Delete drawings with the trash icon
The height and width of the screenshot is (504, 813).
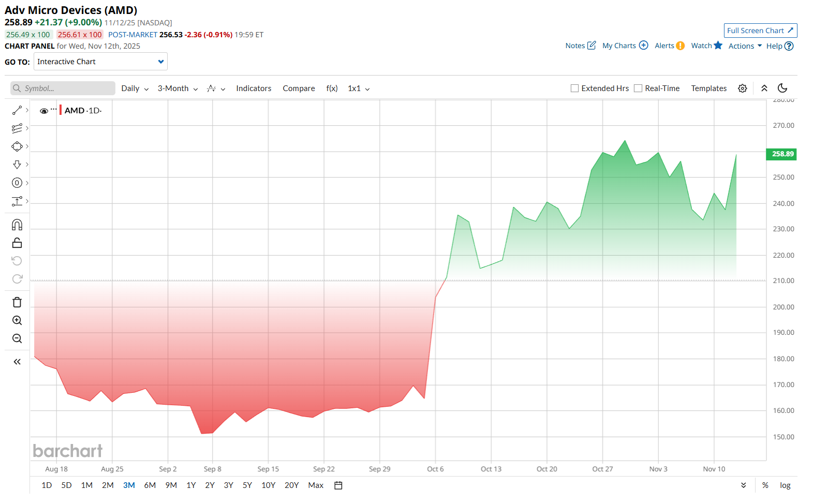tap(17, 302)
